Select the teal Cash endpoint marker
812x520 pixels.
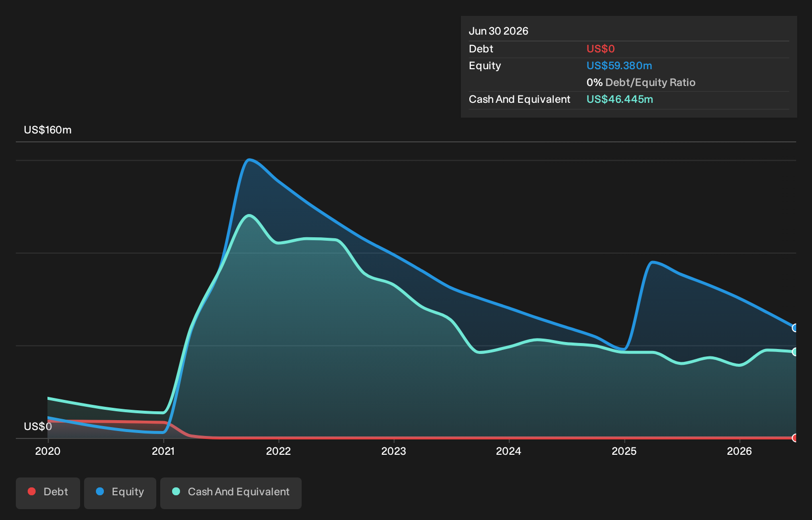(795, 352)
